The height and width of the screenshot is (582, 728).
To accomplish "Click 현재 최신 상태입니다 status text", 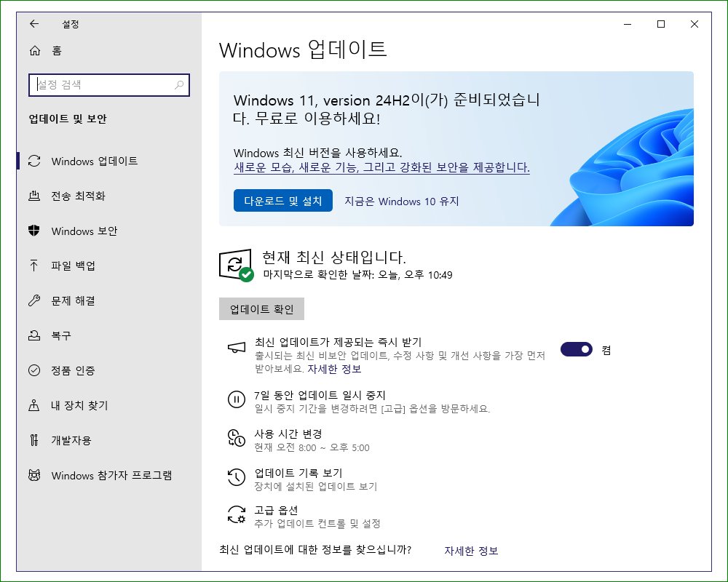I will [x=334, y=257].
